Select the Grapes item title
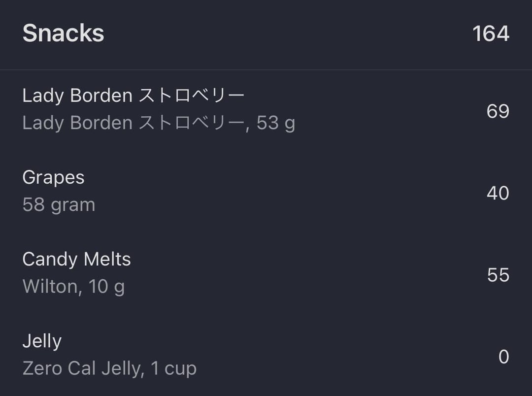532x396 pixels. [x=53, y=178]
